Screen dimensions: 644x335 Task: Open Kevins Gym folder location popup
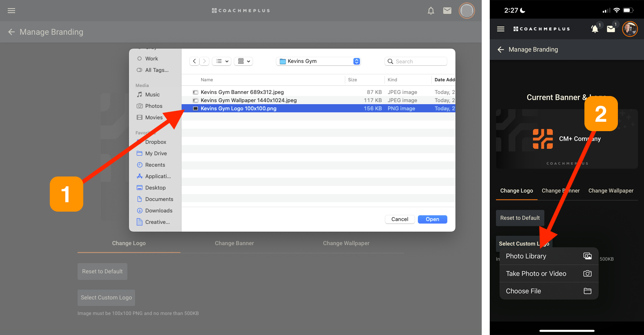point(318,61)
